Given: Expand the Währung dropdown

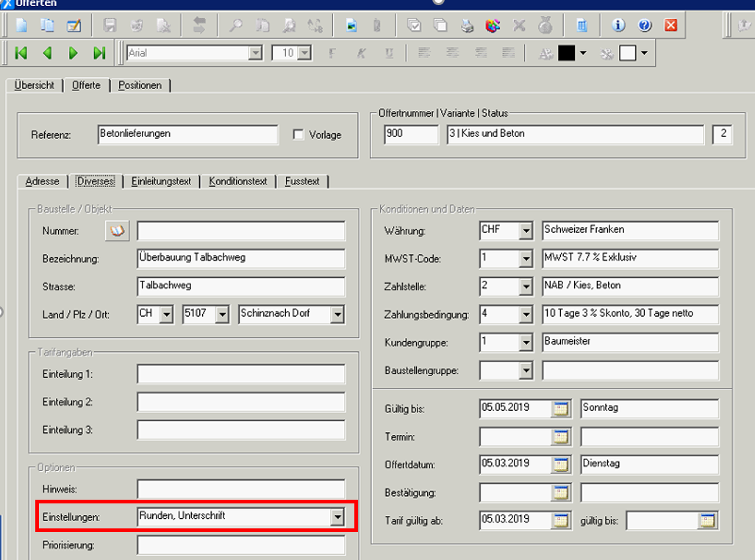Looking at the screenshot, I should [525, 231].
